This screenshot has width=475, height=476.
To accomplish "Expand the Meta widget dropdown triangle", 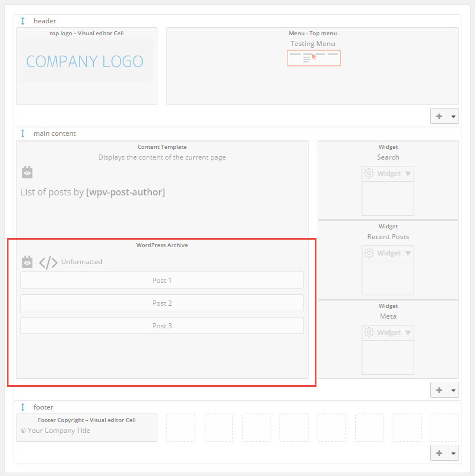I will pyautogui.click(x=408, y=333).
